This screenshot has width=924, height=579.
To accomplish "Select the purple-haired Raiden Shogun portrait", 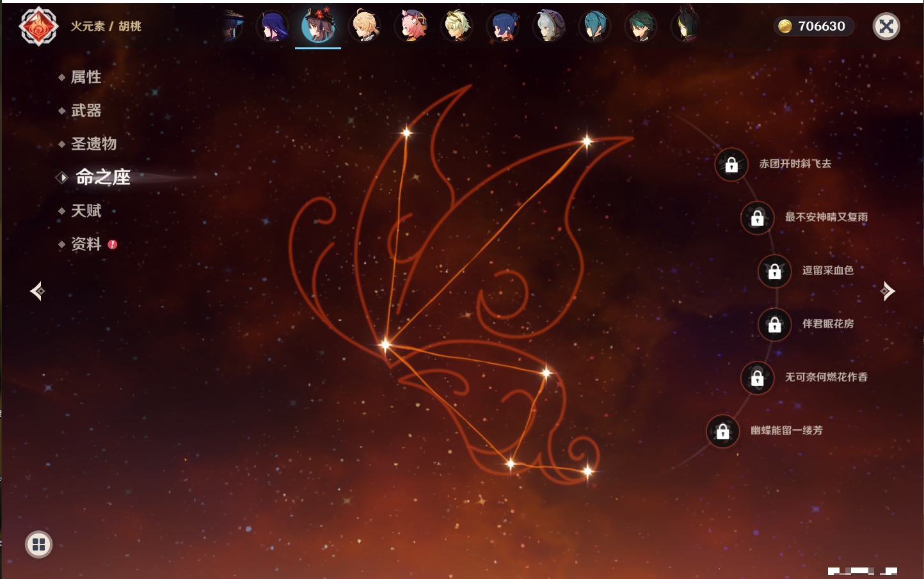I will point(273,27).
